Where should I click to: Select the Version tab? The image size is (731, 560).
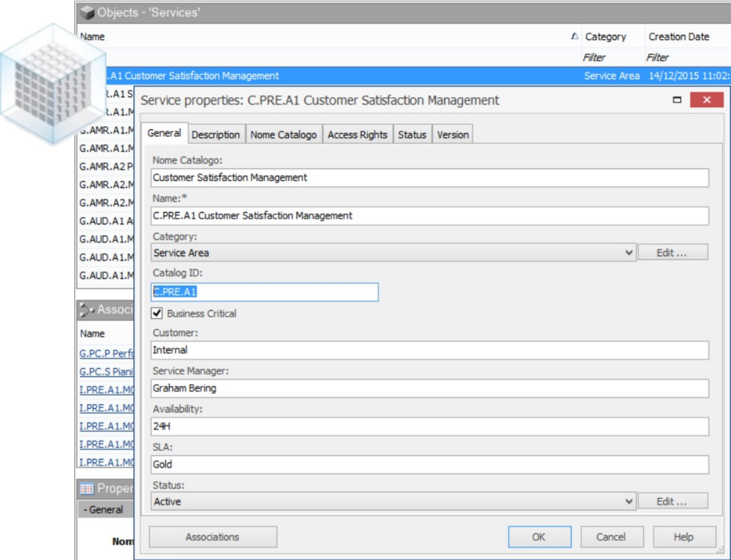pos(453,135)
